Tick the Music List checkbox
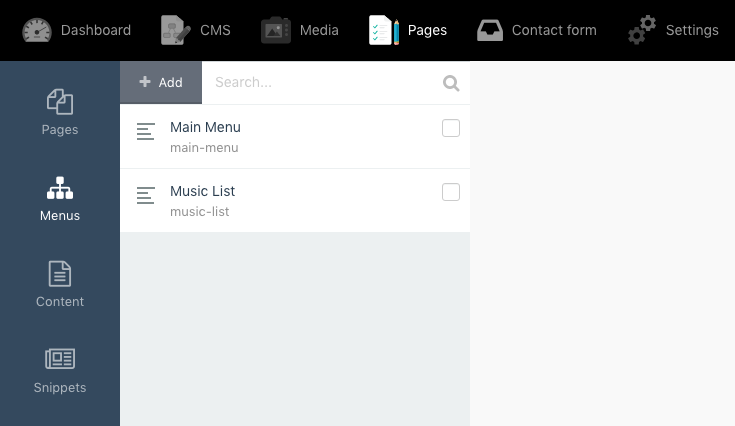The image size is (735, 426). [451, 192]
